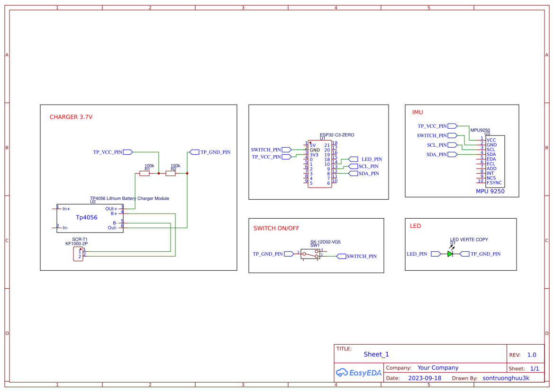Click the 'CHARGER 3.7V' section title

pos(71,117)
